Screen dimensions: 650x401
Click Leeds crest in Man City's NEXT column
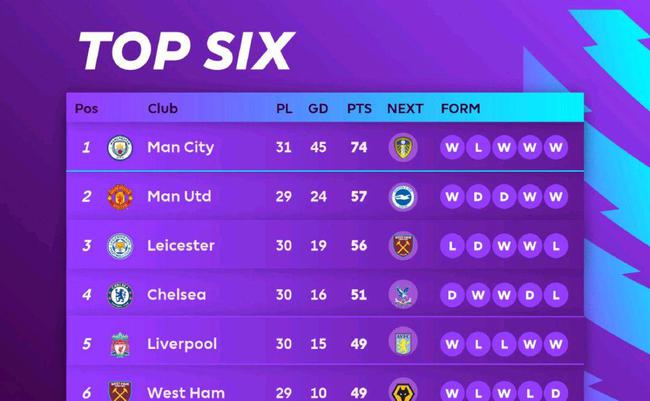[403, 147]
